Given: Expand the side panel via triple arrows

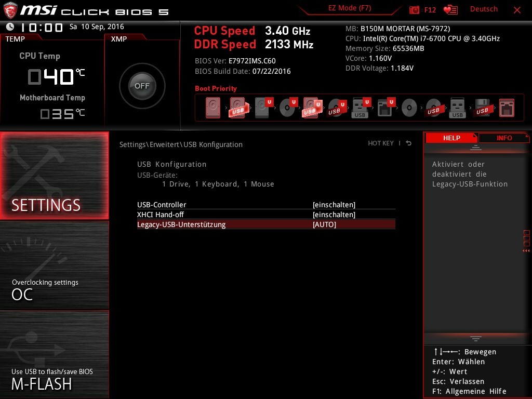Looking at the screenshot, I should pos(526,251).
